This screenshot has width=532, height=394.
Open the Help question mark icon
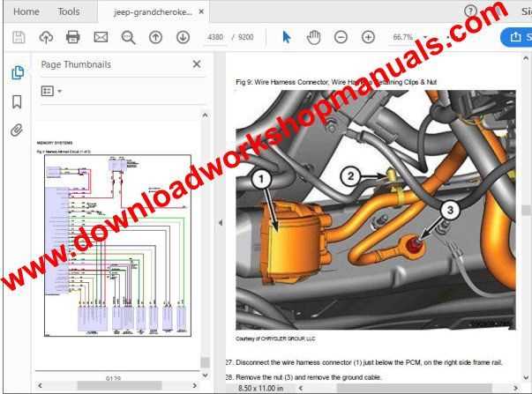click(x=470, y=11)
